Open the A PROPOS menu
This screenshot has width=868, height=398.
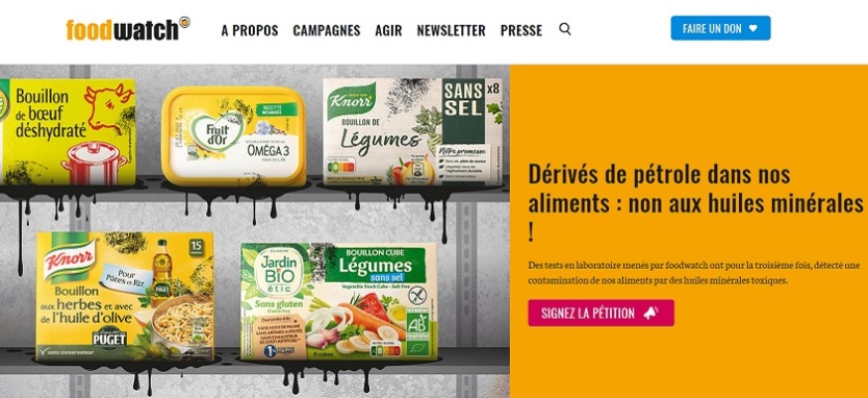point(250,31)
